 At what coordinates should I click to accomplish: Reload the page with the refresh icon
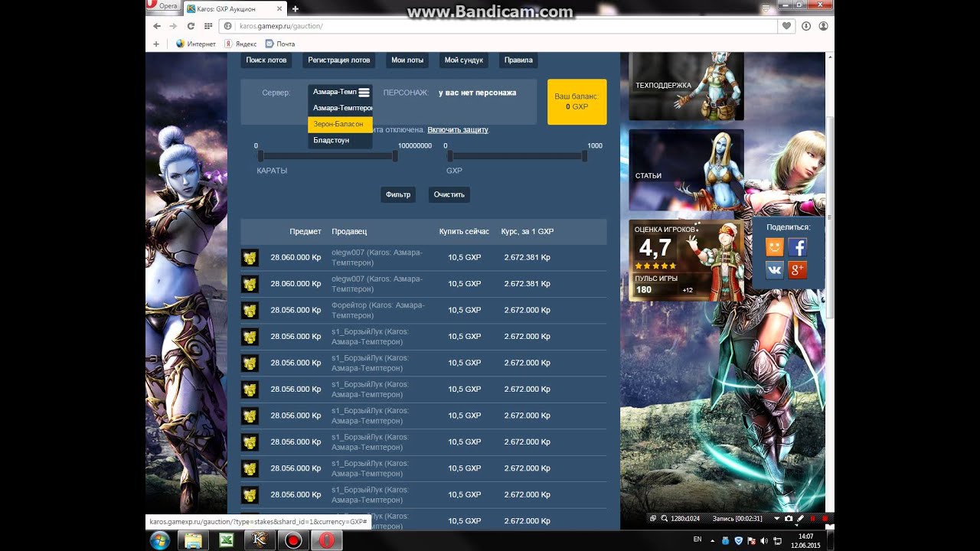click(x=191, y=25)
